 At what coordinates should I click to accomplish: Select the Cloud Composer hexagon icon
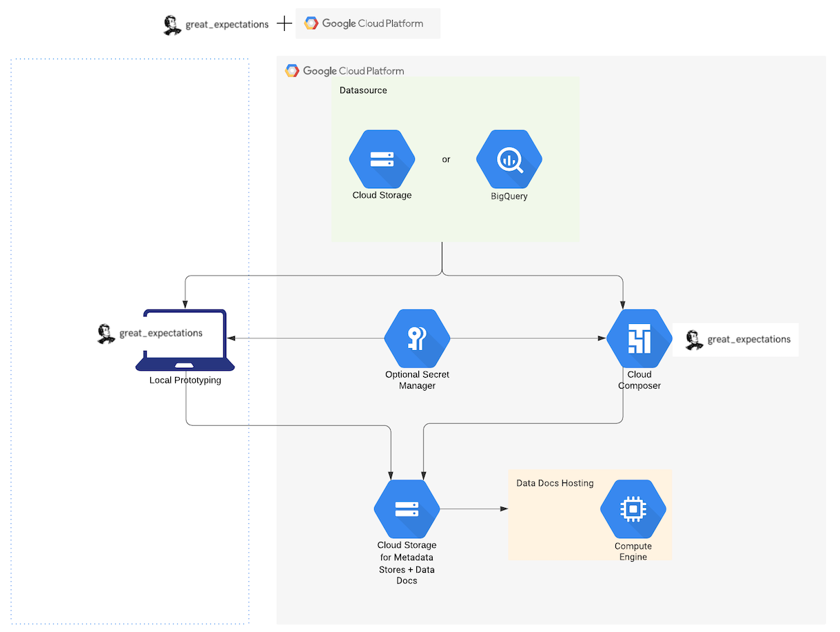click(x=639, y=338)
